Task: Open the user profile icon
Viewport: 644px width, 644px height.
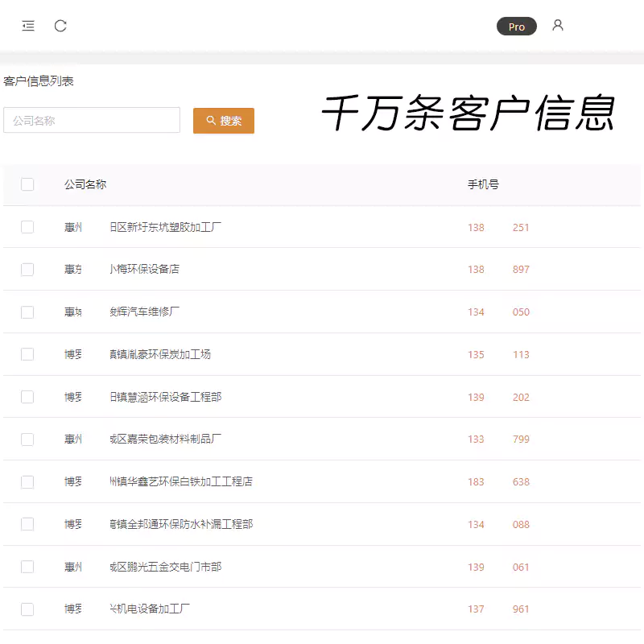Action: click(557, 26)
